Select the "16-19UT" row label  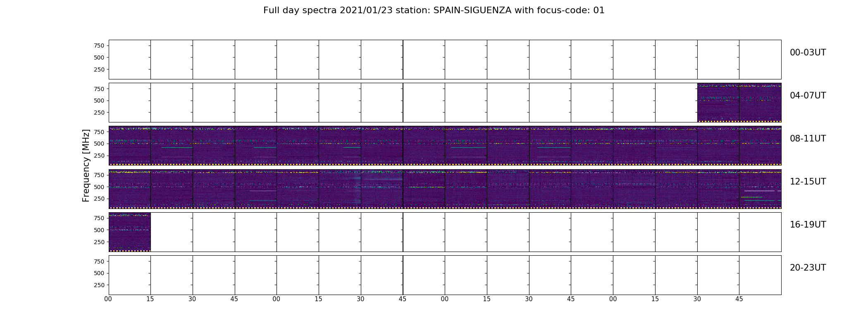point(808,225)
